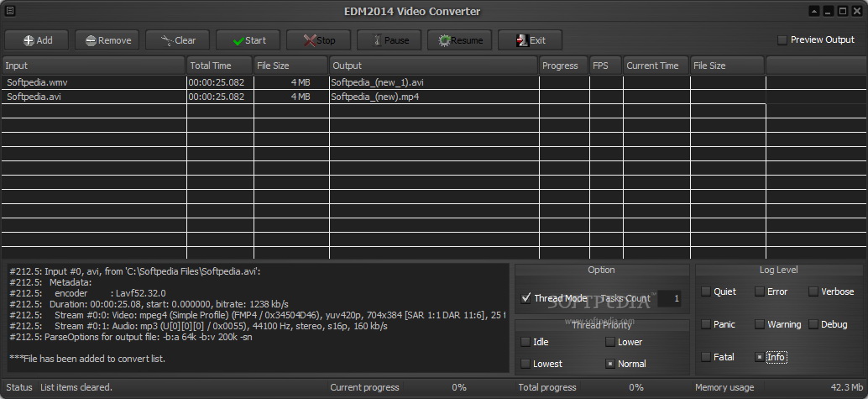The width and height of the screenshot is (868, 399).
Task: Enable the Preview Output checkbox
Action: click(782, 40)
